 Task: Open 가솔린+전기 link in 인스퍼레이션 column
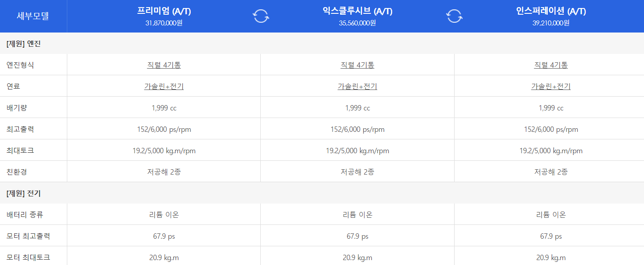click(551, 86)
